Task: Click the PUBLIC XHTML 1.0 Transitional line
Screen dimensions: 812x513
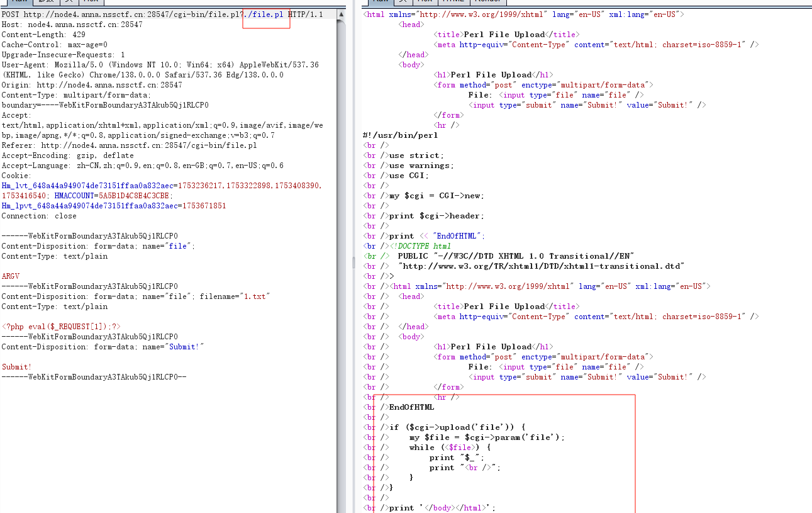Action: pos(516,256)
